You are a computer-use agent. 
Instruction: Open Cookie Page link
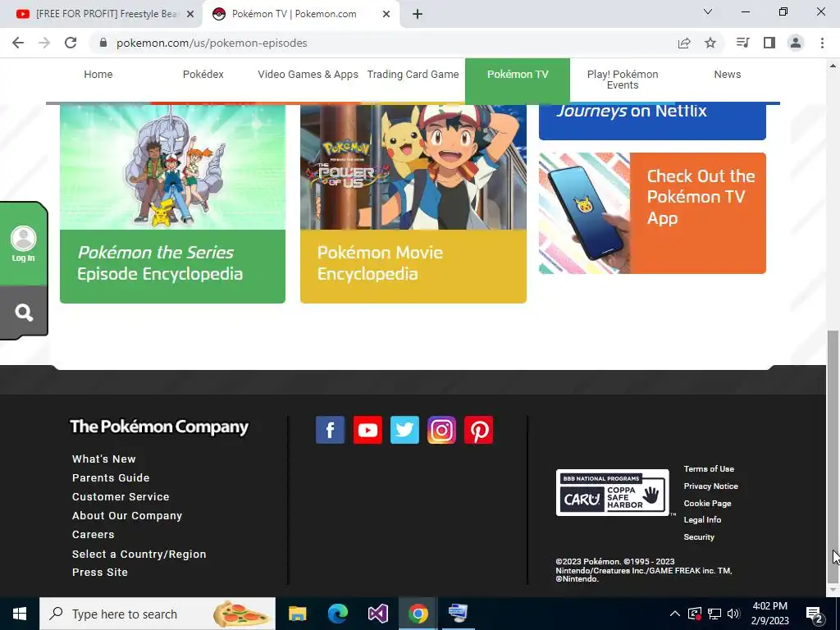click(707, 503)
